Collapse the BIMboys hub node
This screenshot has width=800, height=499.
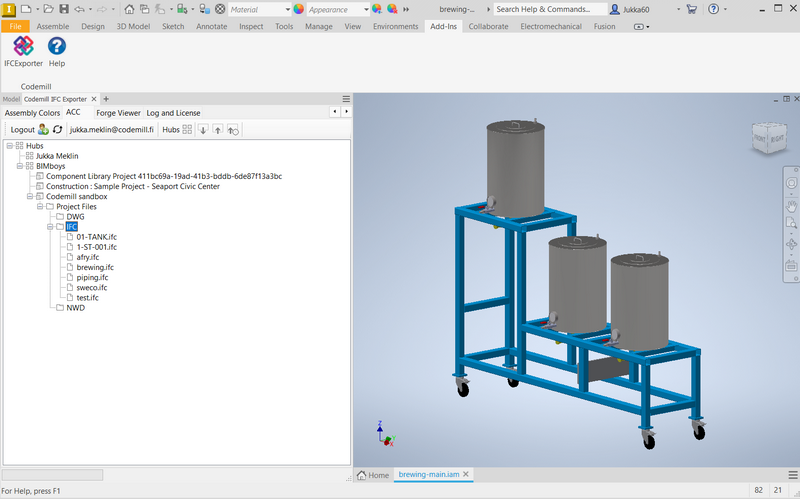pos(20,166)
